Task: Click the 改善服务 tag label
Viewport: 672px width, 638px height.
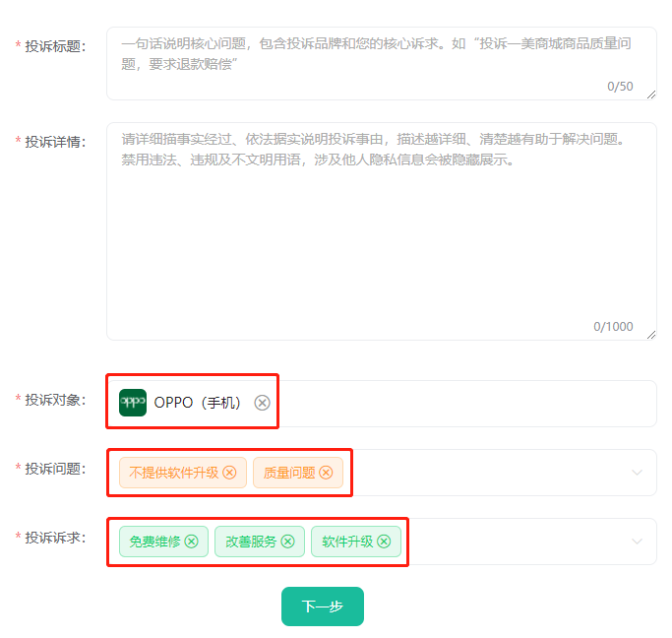Action: pyautogui.click(x=251, y=542)
